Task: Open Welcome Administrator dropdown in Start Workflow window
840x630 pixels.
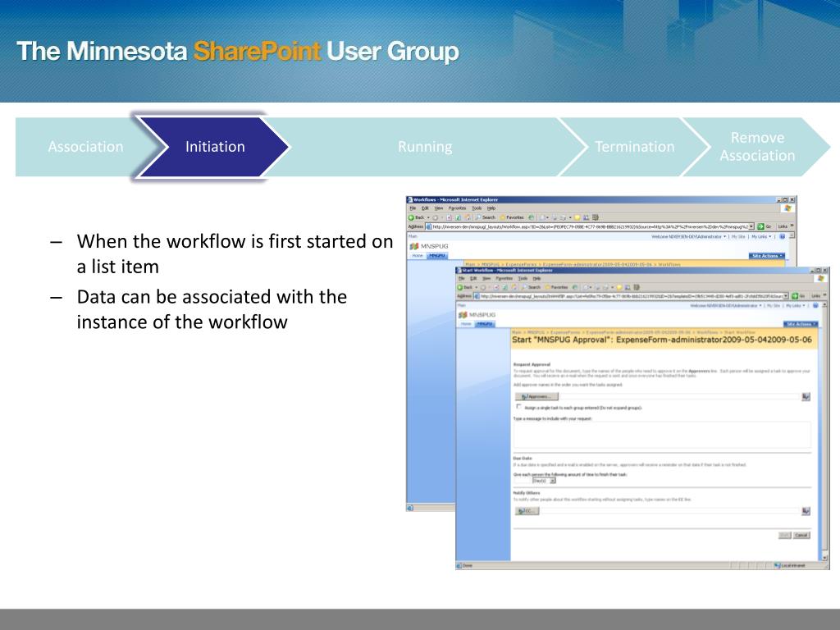Action: 726,306
